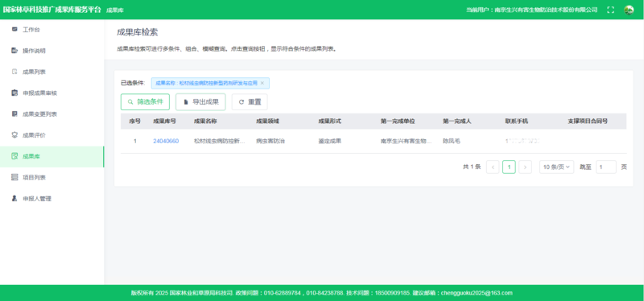Click the 工作台 sidebar icon
The width and height of the screenshot is (644, 301).
[x=14, y=30]
